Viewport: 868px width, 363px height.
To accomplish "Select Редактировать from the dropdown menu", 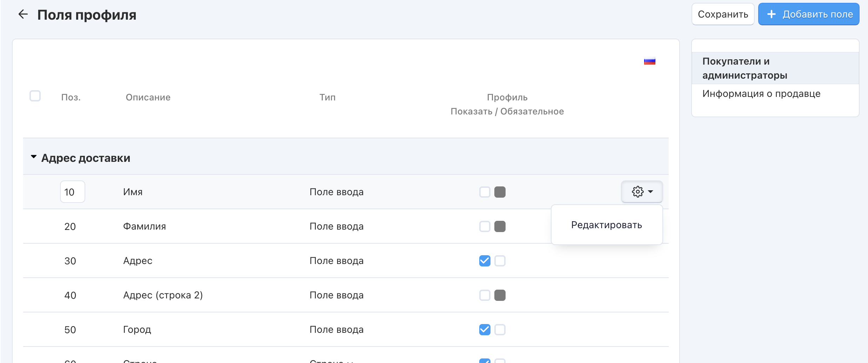I will tap(606, 225).
